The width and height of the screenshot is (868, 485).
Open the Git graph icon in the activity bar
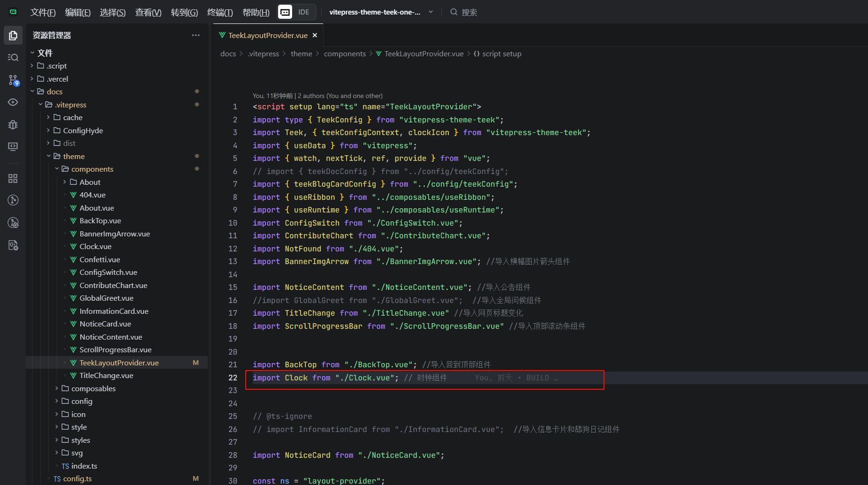point(13,200)
